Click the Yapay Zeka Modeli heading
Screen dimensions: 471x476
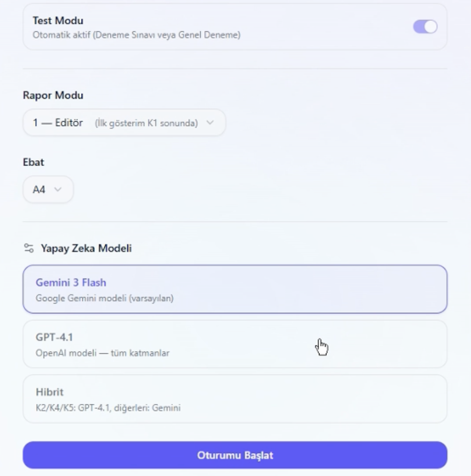click(x=86, y=248)
